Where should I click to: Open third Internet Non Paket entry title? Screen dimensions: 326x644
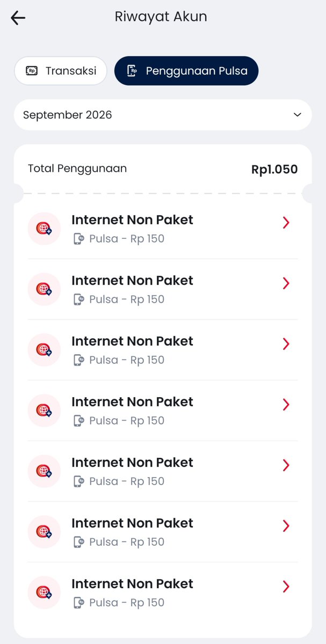(132, 341)
